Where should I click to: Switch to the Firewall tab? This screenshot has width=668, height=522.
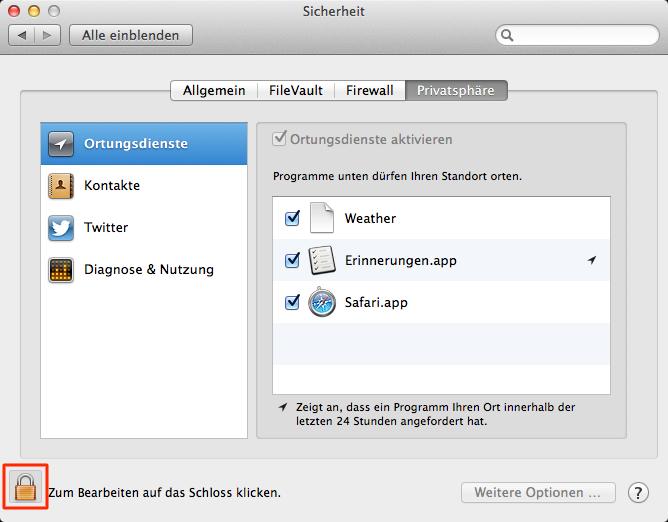[369, 90]
